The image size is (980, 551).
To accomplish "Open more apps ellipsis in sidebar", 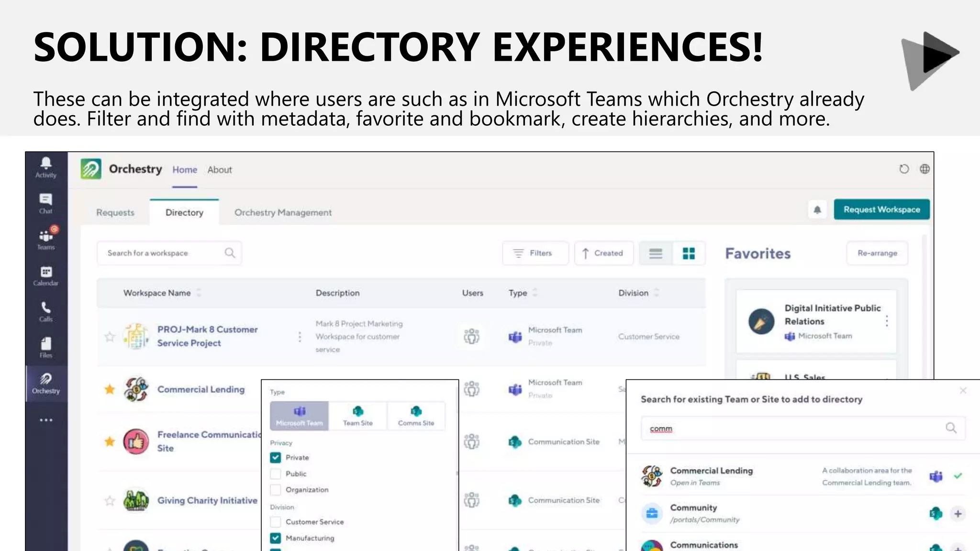I will (x=46, y=420).
